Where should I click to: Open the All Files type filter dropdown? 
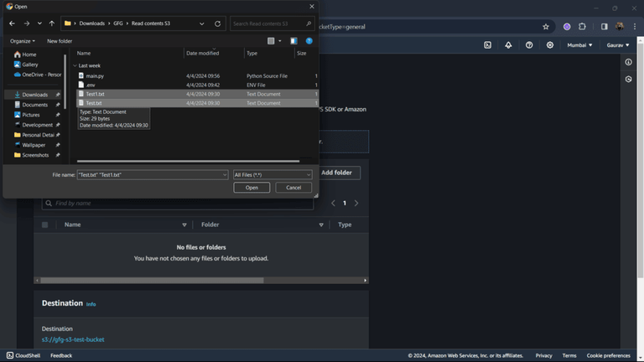273,175
